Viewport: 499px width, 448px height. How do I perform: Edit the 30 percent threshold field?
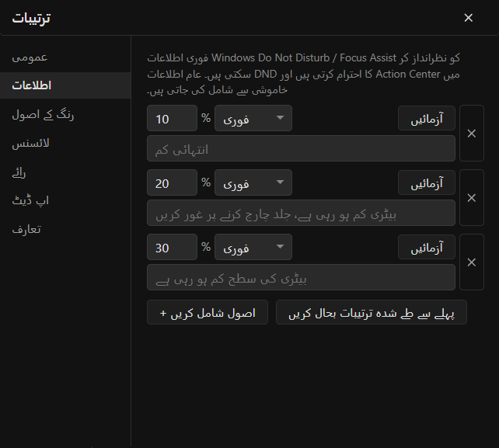click(x=173, y=247)
